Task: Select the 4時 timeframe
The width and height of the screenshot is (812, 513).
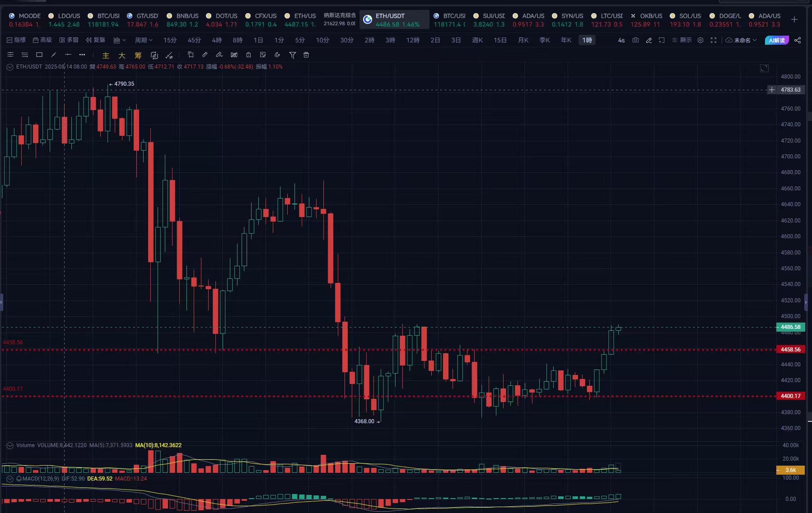Action: 217,40
